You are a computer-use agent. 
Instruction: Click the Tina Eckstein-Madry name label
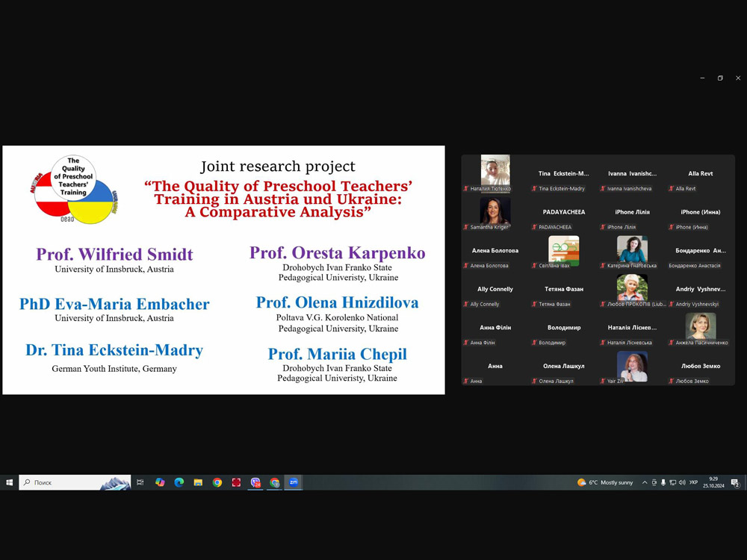coord(562,189)
